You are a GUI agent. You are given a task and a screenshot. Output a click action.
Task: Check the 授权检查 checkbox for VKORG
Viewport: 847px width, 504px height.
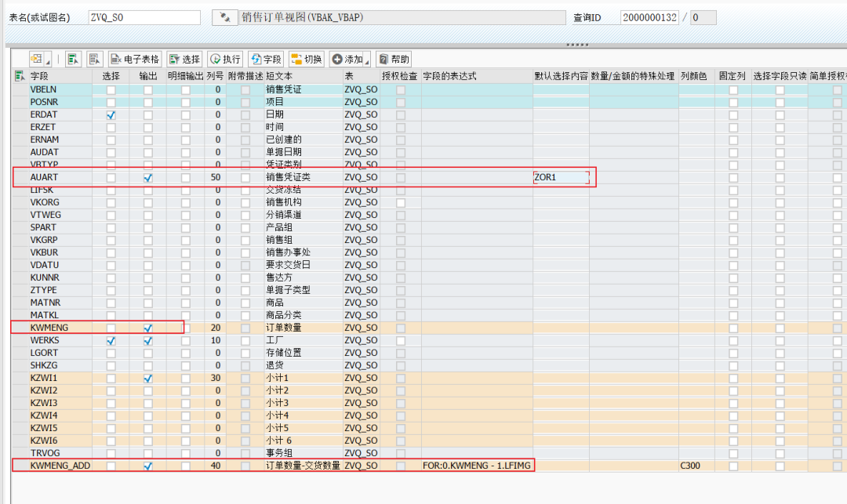(400, 203)
